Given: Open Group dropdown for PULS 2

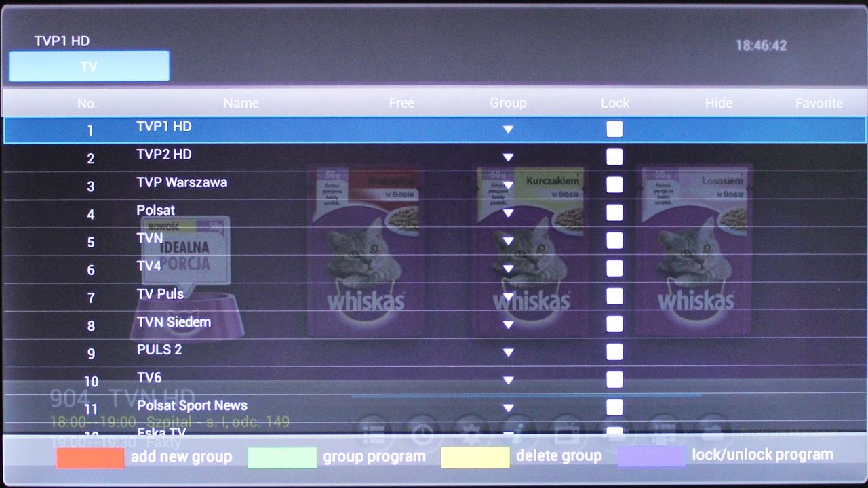Looking at the screenshot, I should click(508, 352).
